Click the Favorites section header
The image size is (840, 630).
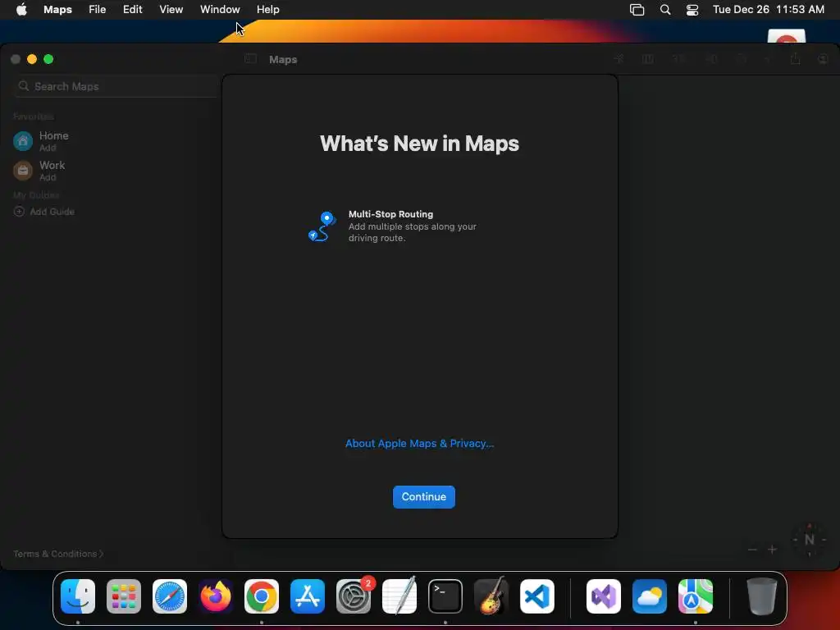pyautogui.click(x=33, y=116)
